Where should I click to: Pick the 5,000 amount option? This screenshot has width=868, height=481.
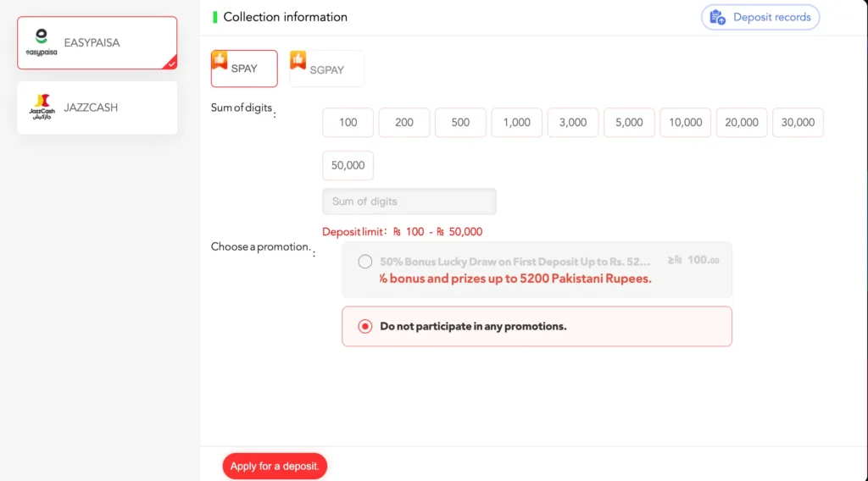click(629, 122)
